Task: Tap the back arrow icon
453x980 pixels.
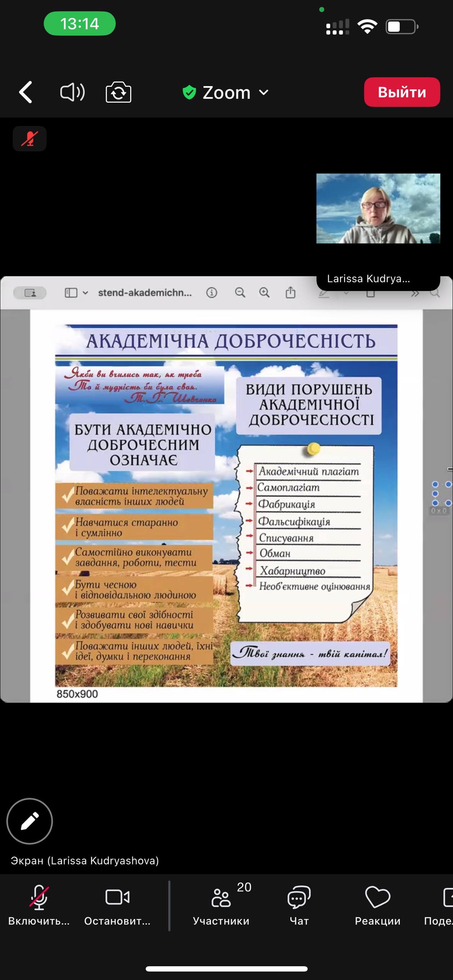Action: [26, 92]
